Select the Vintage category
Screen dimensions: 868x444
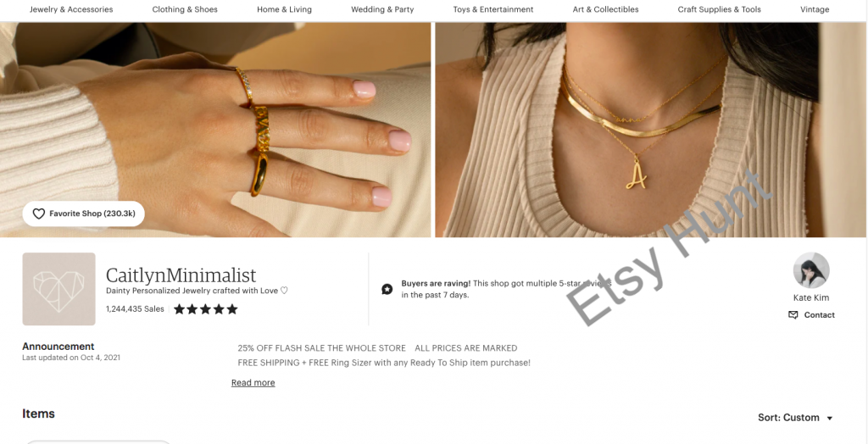815,9
